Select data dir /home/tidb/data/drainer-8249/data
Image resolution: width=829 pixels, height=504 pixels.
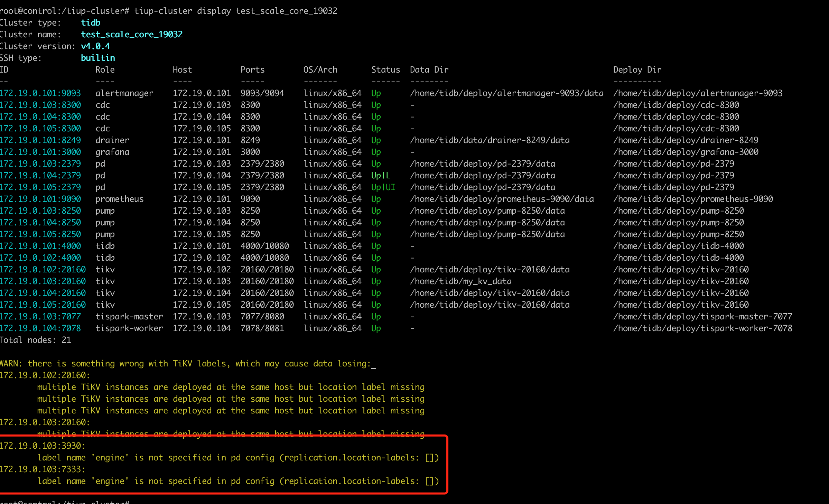click(490, 140)
